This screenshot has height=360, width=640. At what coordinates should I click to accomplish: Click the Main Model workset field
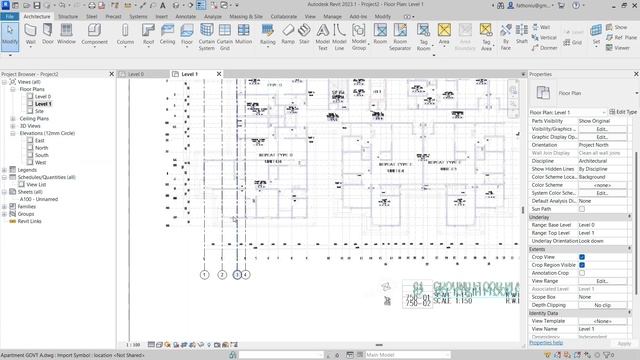pyautogui.click(x=407, y=355)
